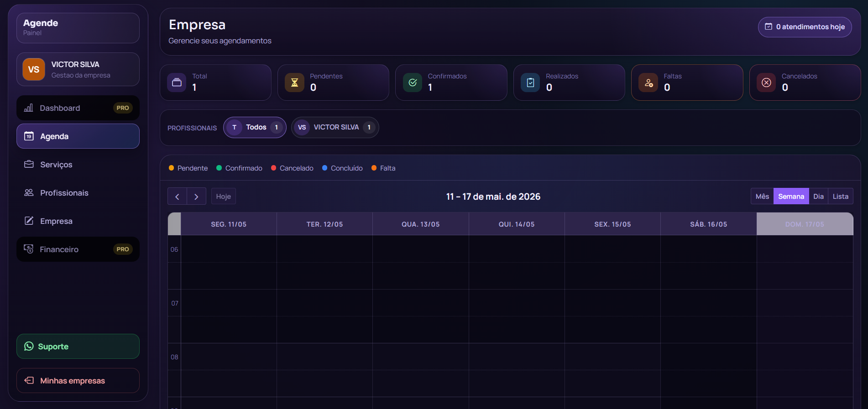The width and height of the screenshot is (868, 409).
Task: Click the PRO badge on Financeiro
Action: point(123,249)
